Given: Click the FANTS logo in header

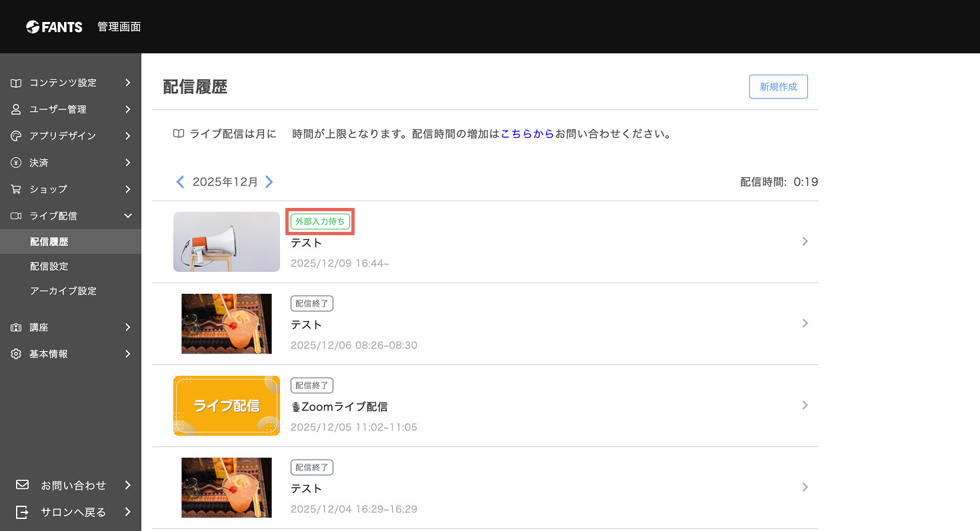Looking at the screenshot, I should click(x=54, y=27).
